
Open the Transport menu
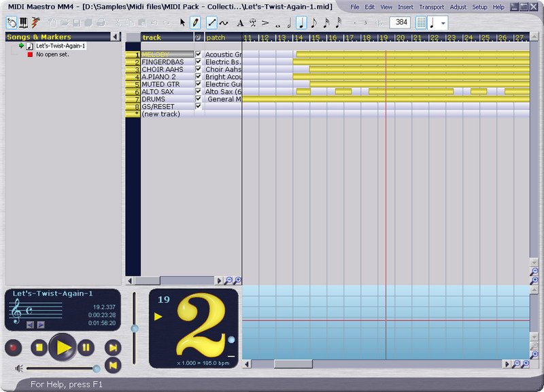tap(431, 7)
